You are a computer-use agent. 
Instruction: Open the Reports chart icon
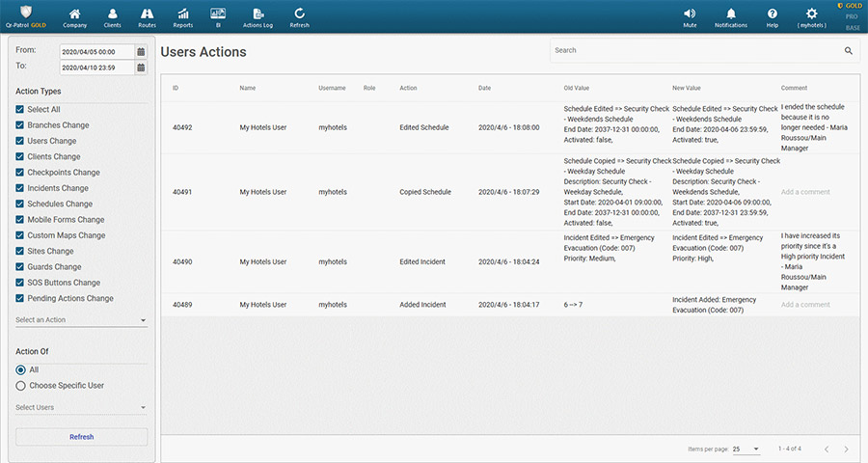(182, 14)
